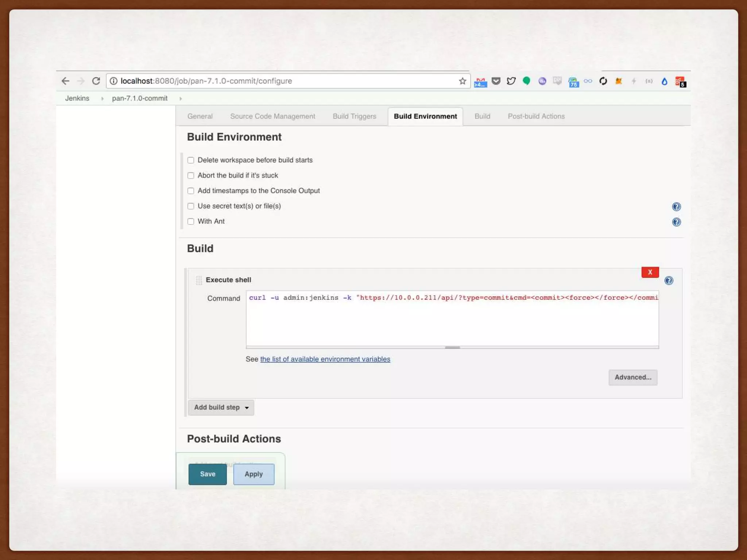Image resolution: width=747 pixels, height=560 pixels.
Task: Click inside the shell Command text area
Action: click(x=452, y=318)
